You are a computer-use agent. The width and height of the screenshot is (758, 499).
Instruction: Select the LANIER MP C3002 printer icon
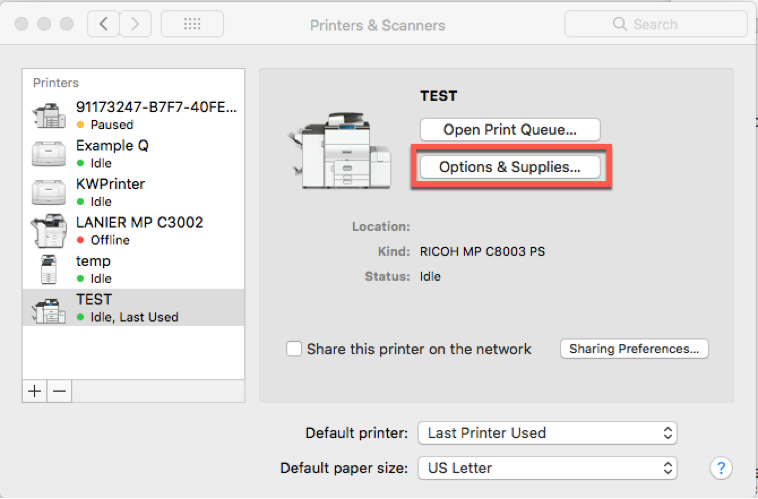[49, 231]
